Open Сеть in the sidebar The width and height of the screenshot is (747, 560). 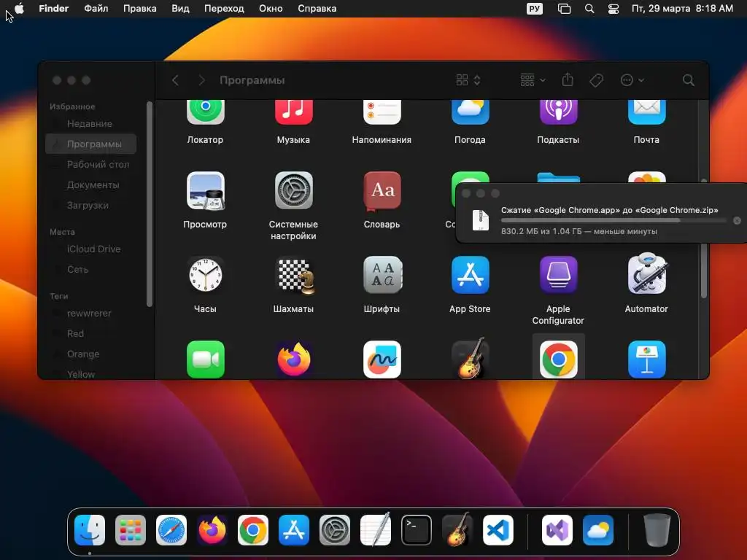pyautogui.click(x=90, y=270)
